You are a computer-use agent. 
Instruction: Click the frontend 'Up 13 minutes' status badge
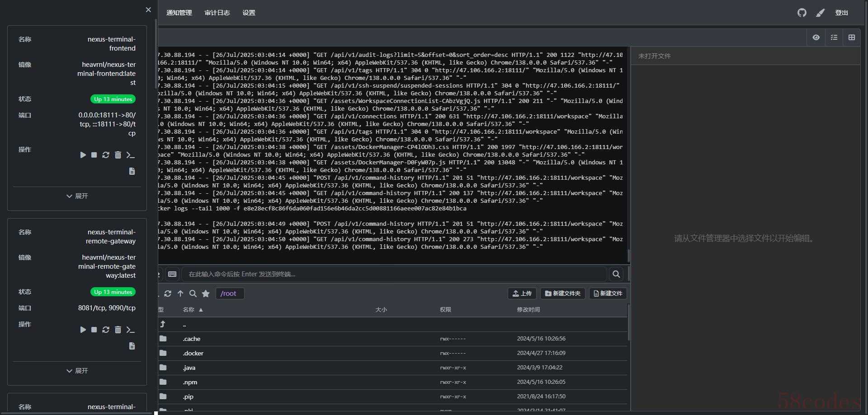[113, 99]
